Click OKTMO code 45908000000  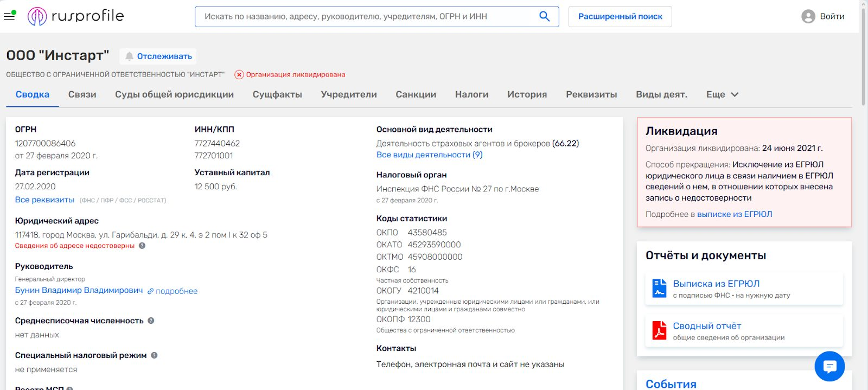pyautogui.click(x=435, y=257)
